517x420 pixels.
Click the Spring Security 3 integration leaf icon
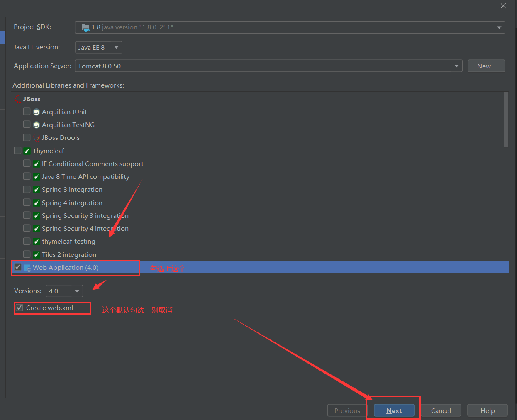pos(37,216)
